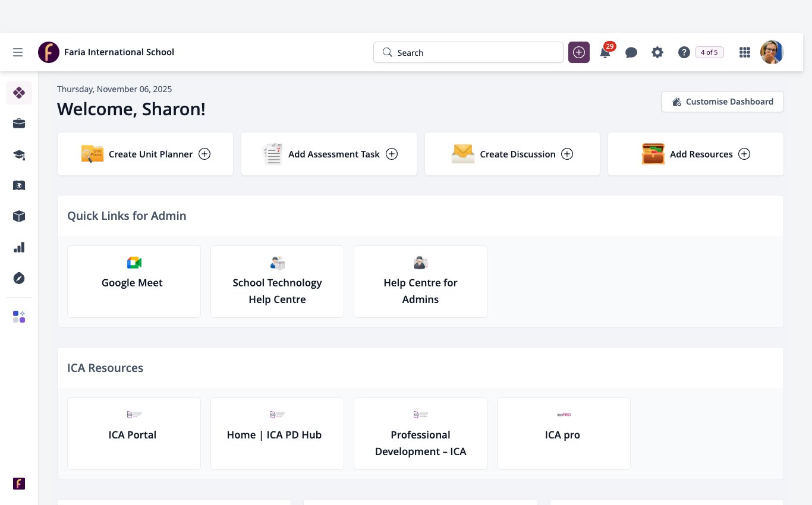Open the notifications bell with 29 alerts
Viewport: 812px width, 505px height.
point(605,52)
